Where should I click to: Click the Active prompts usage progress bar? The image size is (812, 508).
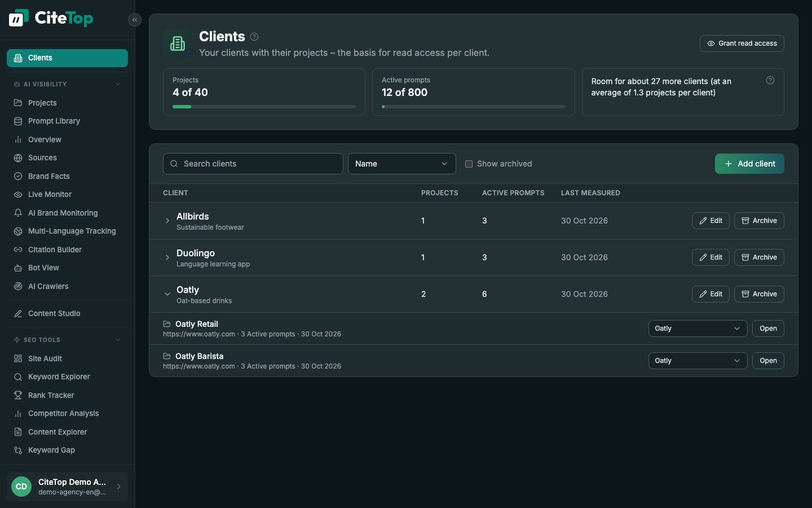(x=473, y=107)
